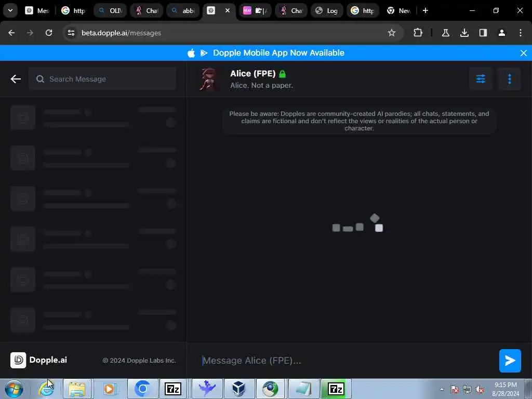532x399 pixels.
Task: Click the back arrow beside Search Message
Action: click(16, 79)
